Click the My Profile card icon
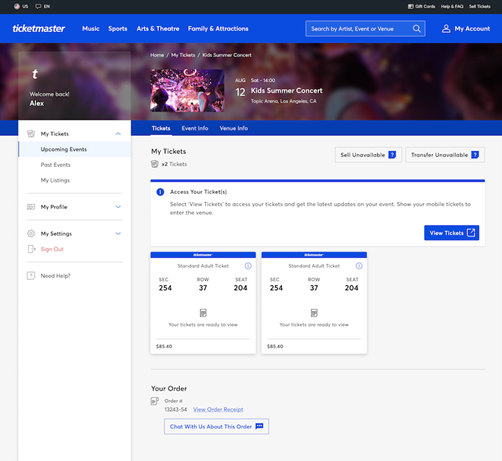This screenshot has width=502, height=461. tap(31, 207)
